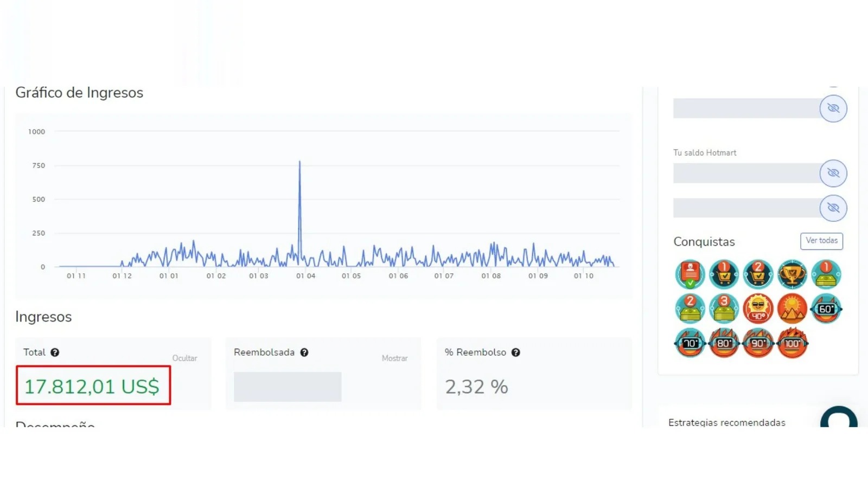Click the help icon next to Reembolsada
Viewport: 868px width, 488px height.
pos(304,352)
